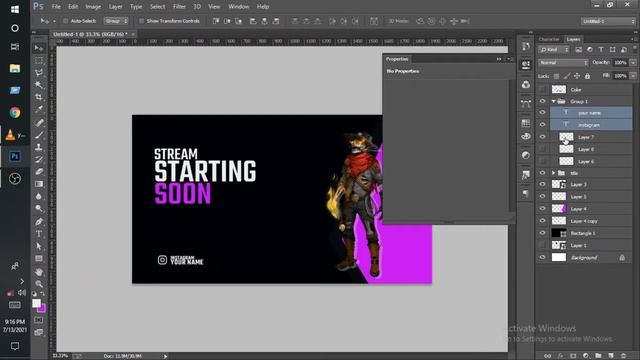
Task: Open the File menu
Action: [56, 7]
